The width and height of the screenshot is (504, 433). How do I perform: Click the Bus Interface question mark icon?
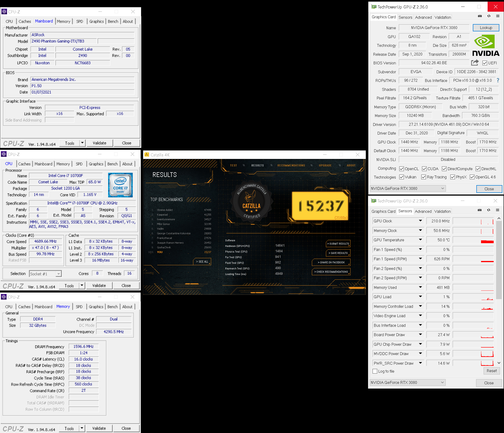[498, 80]
